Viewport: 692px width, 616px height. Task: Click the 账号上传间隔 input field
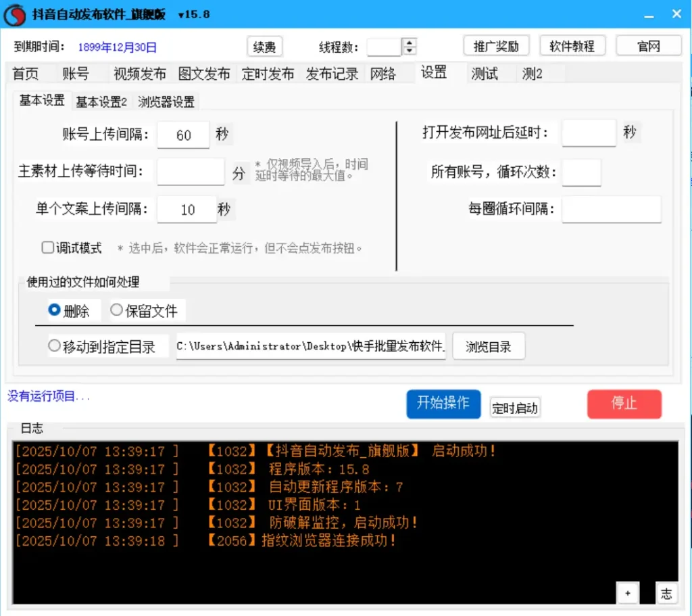pyautogui.click(x=184, y=135)
